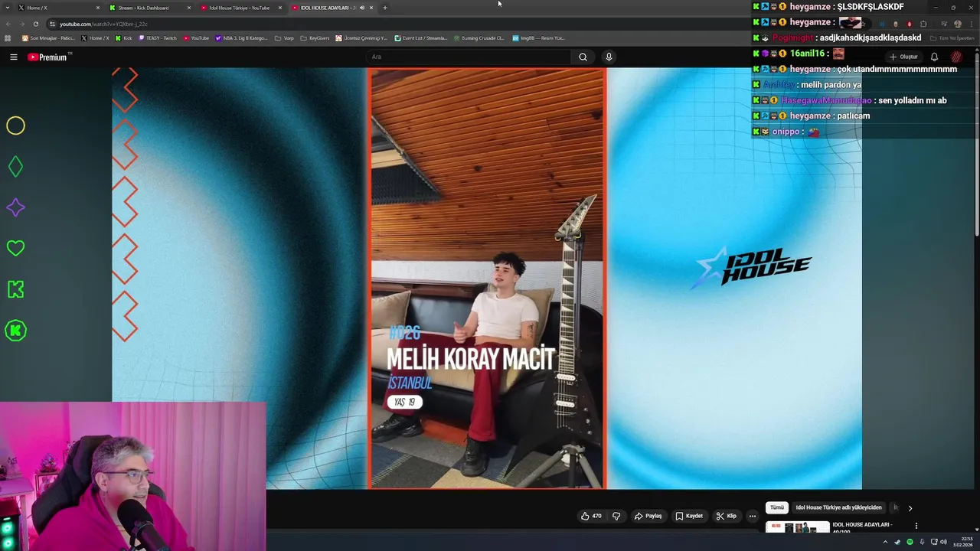Mute the IDOL HOUSE ADAYLARI tab audio
The height and width of the screenshot is (551, 980).
coord(362,8)
